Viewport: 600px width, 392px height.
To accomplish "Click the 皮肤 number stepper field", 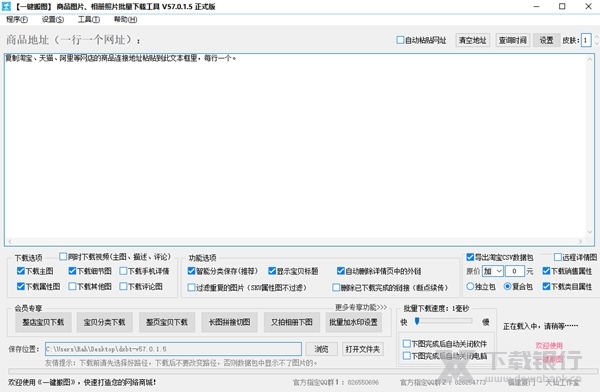I will 586,40.
